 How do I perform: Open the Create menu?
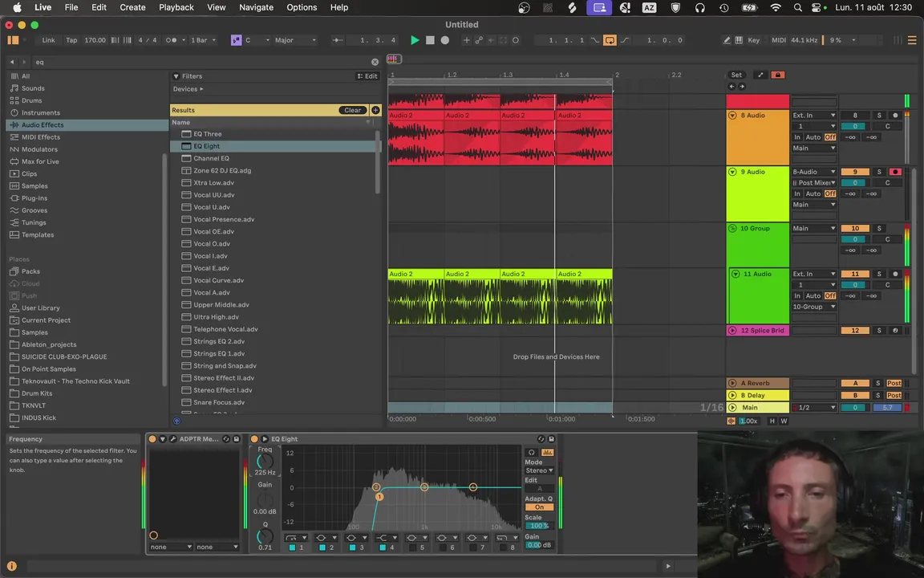(x=132, y=7)
